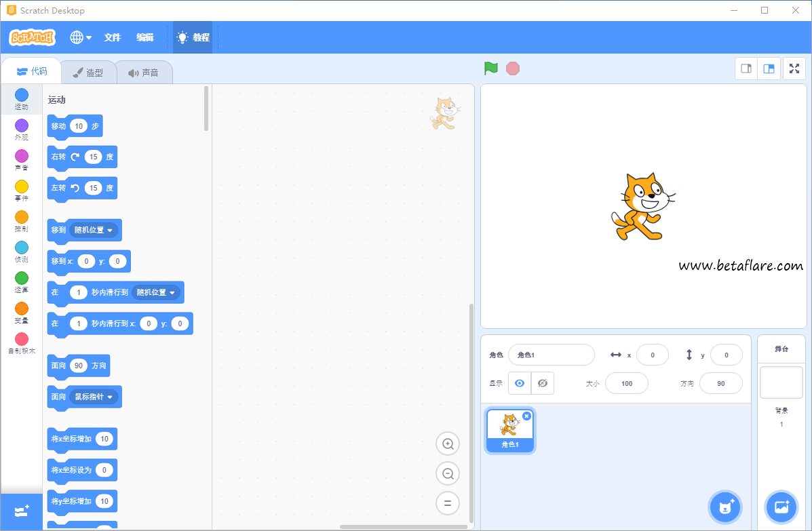Open the add extension button

click(x=21, y=511)
